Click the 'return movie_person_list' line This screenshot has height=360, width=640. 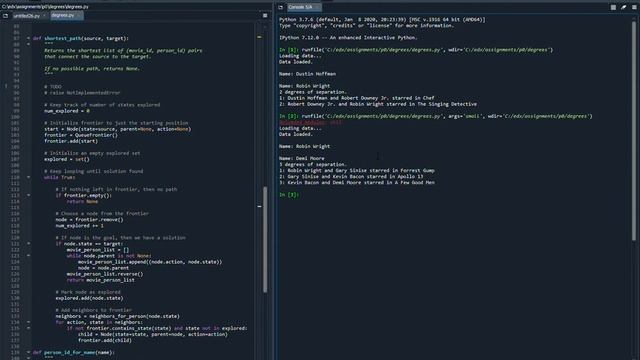point(100,280)
